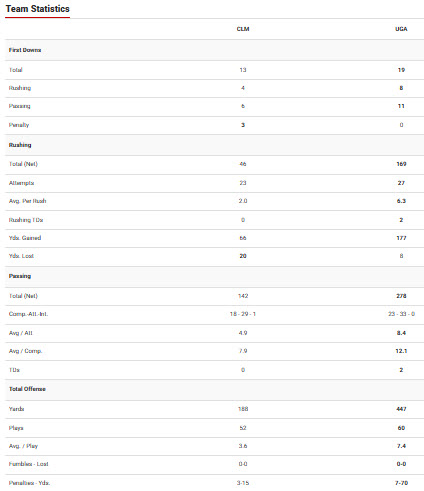Click the Avg. Per Rush row label

click(27, 201)
